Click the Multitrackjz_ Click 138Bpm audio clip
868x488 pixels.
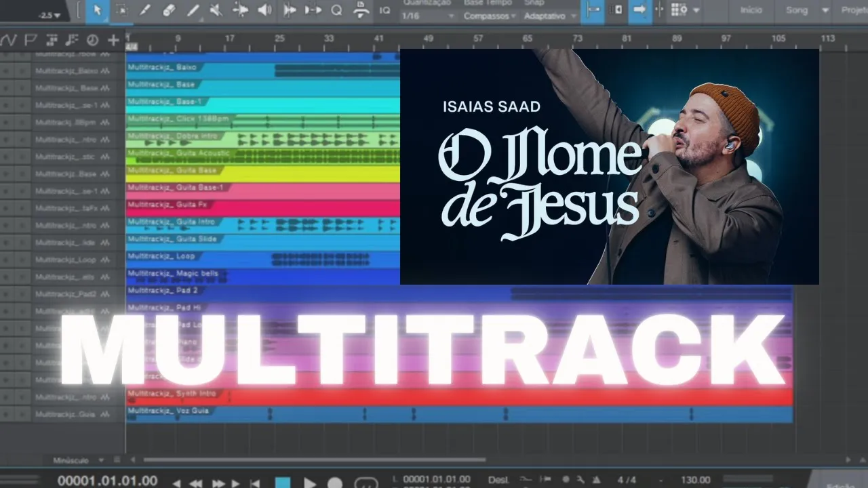point(263,122)
